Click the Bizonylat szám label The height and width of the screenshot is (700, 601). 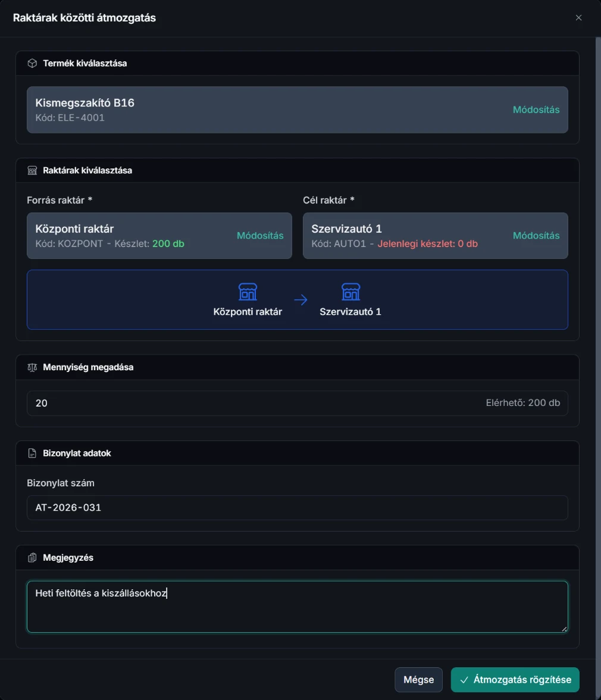60,483
